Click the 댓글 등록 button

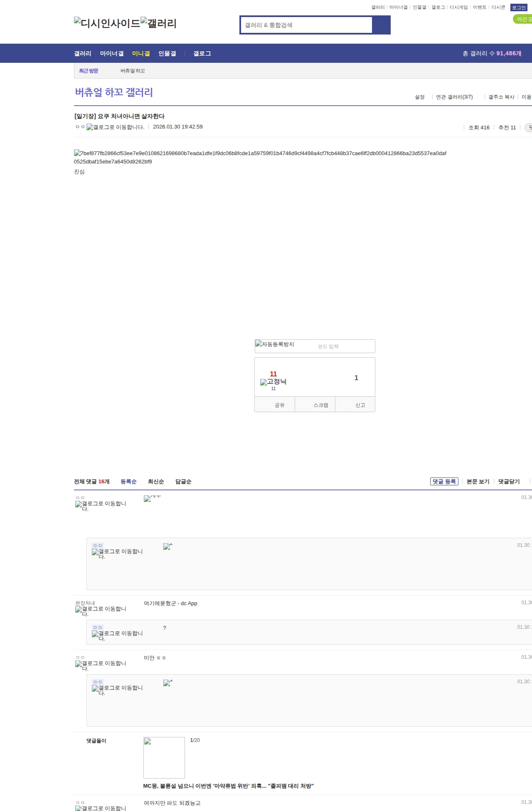point(444,482)
